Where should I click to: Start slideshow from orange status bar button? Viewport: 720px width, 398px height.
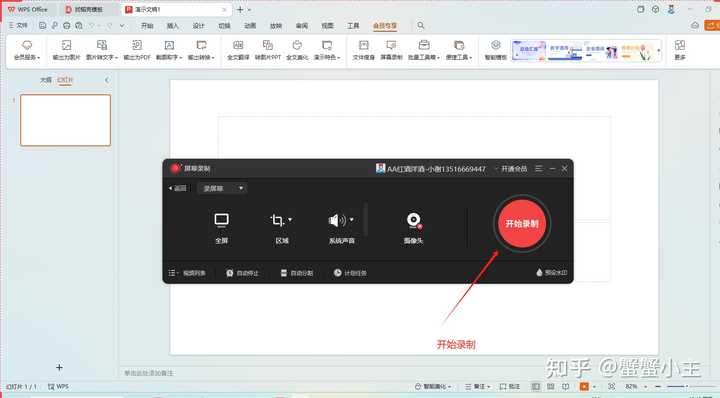[x=584, y=387]
